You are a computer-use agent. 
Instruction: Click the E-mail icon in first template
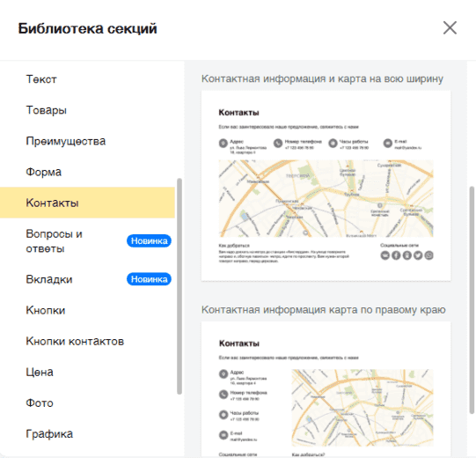388,143
